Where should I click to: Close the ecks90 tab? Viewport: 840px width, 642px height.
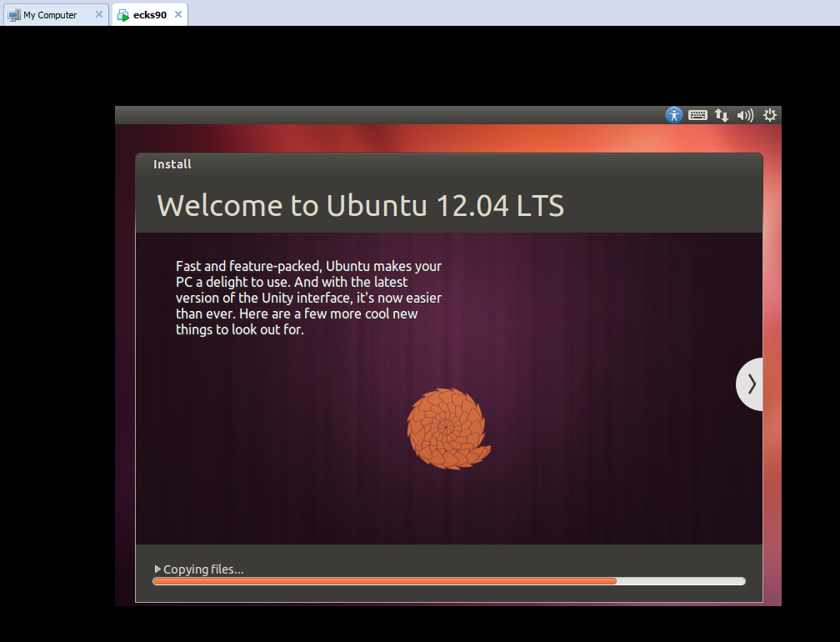(178, 14)
